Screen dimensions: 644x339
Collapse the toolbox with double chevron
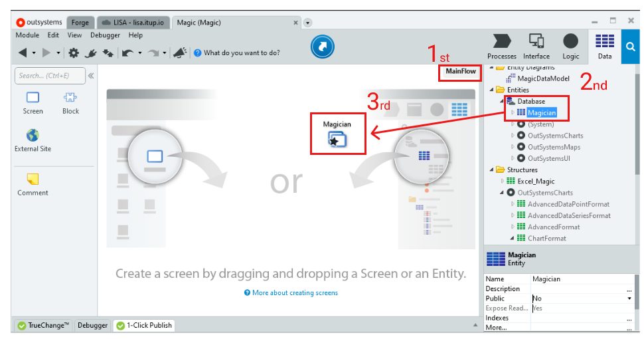(91, 76)
